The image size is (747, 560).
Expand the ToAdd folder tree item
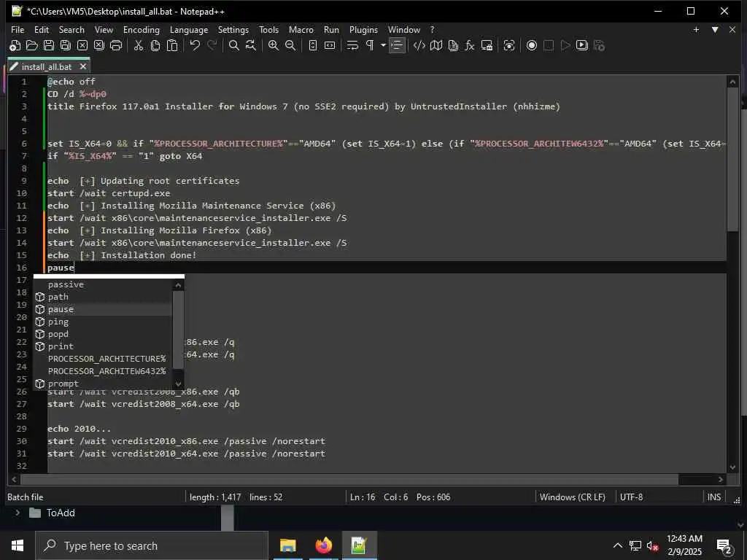(x=18, y=513)
